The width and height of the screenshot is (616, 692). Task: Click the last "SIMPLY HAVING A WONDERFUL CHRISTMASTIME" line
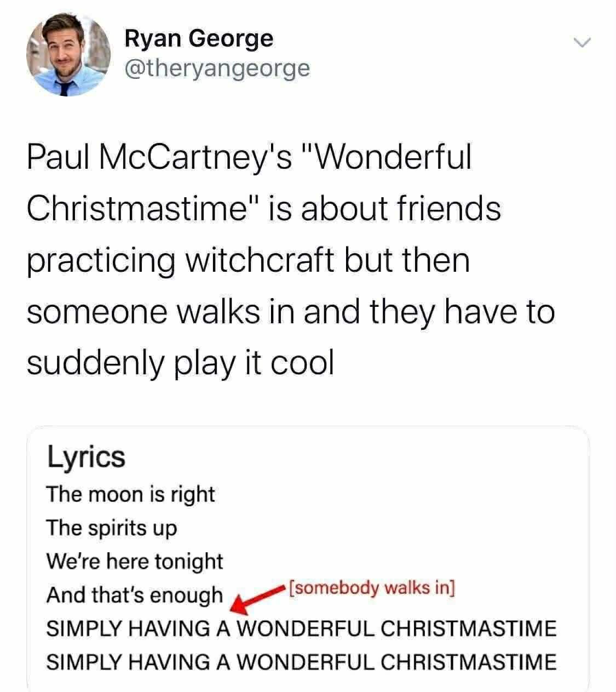301,661
